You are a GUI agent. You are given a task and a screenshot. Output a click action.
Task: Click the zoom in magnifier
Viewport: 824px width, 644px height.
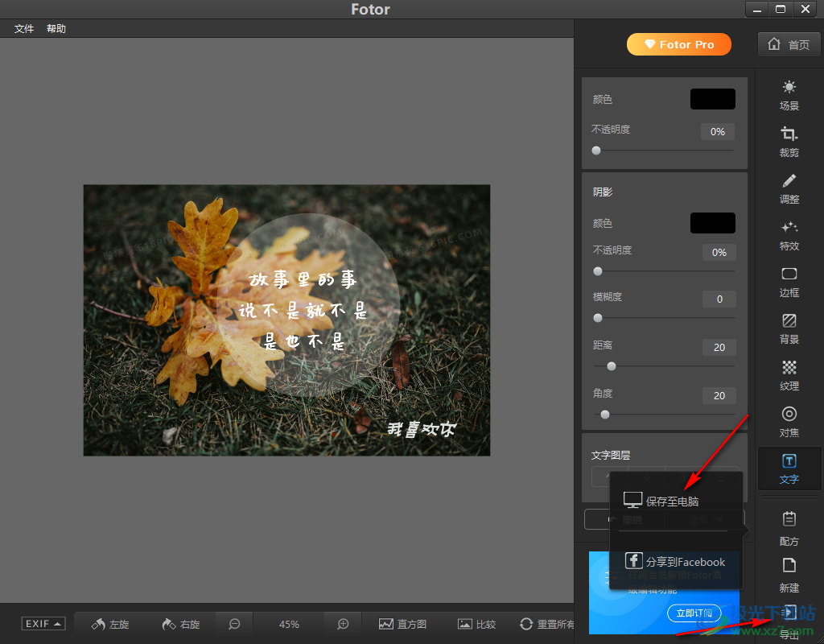tap(343, 624)
